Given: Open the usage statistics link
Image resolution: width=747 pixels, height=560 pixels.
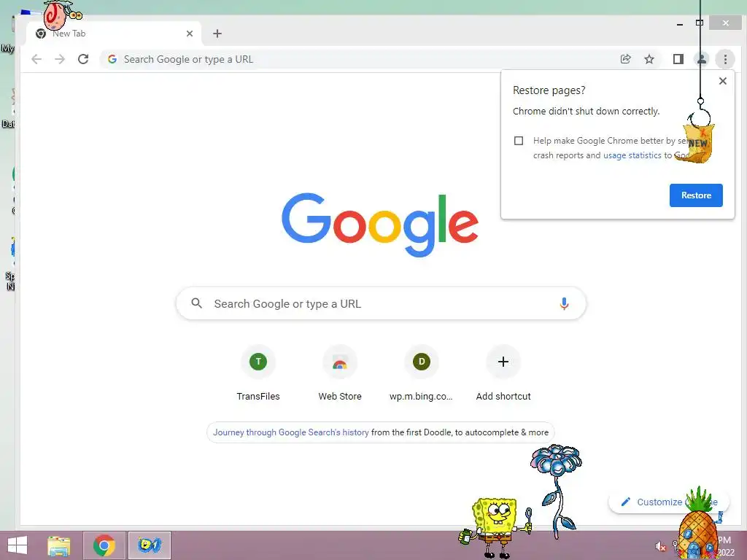Looking at the screenshot, I should [x=632, y=155].
